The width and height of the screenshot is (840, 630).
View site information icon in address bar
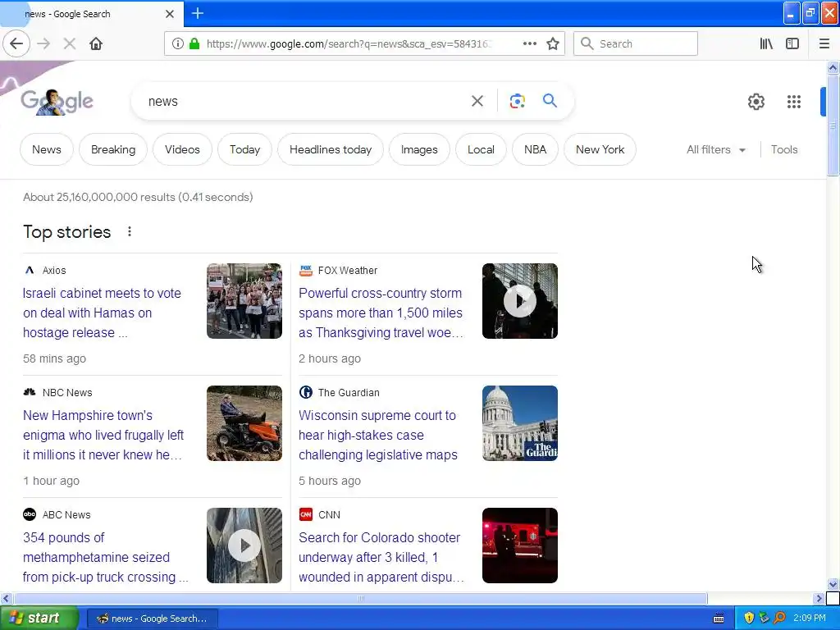(178, 43)
